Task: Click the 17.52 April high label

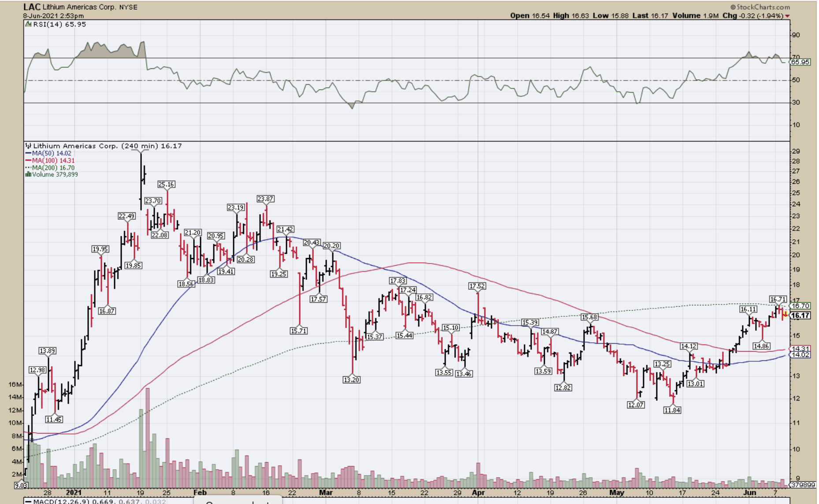Action: click(x=477, y=286)
